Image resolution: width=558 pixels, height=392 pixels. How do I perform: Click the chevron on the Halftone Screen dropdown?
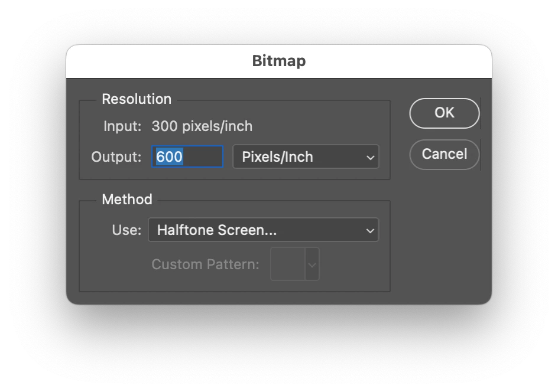[370, 231]
